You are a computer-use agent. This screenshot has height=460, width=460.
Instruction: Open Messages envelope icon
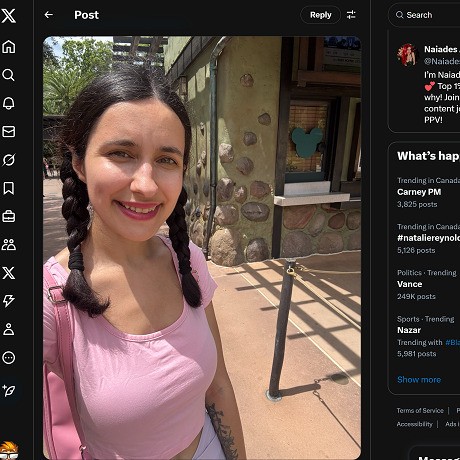(x=9, y=132)
